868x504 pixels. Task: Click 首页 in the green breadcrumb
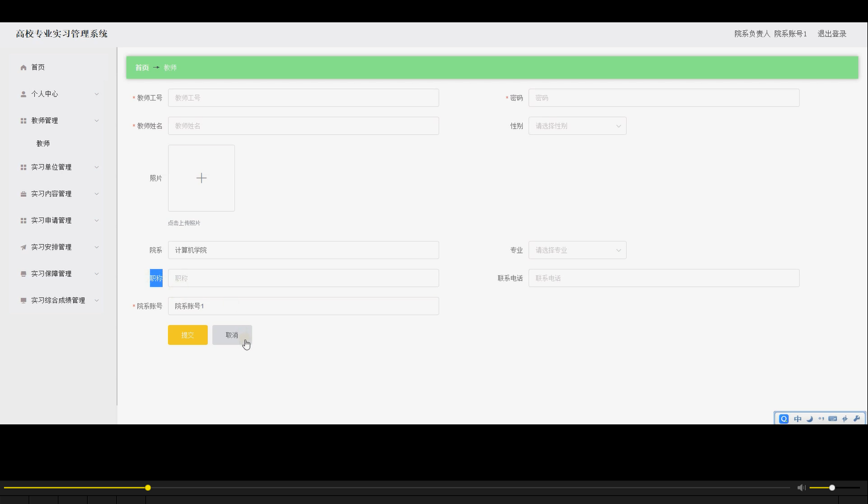(142, 68)
